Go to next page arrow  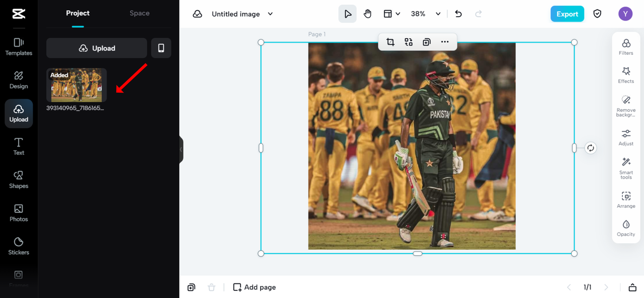[606, 287]
